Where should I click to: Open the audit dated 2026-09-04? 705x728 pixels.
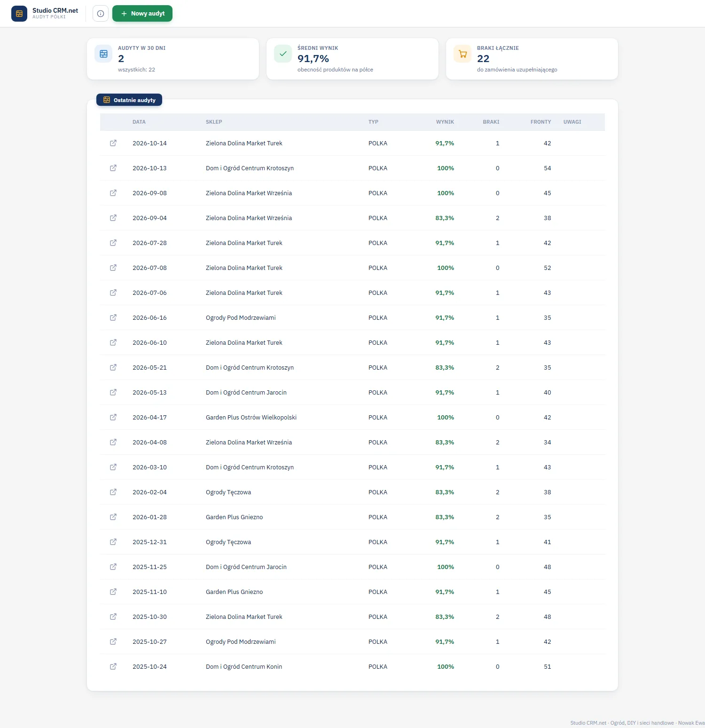113,218
